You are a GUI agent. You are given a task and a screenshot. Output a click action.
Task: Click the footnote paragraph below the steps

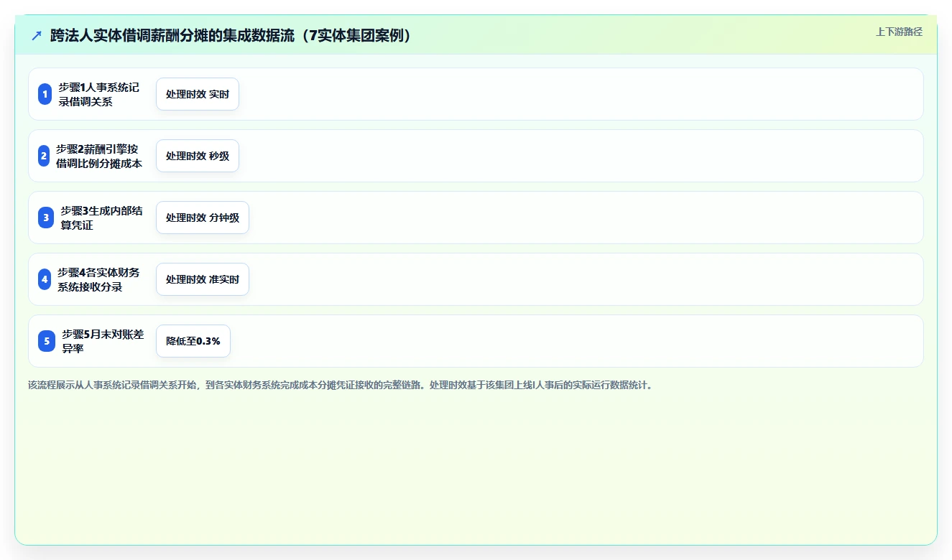pyautogui.click(x=341, y=385)
